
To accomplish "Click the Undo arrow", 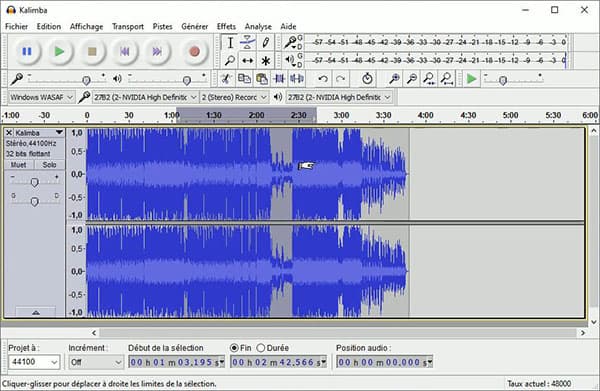I will click(x=323, y=79).
